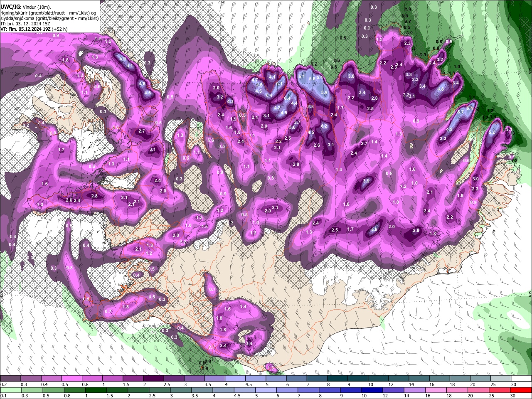Click the 4.9 snowfall value on the map

point(123,59)
